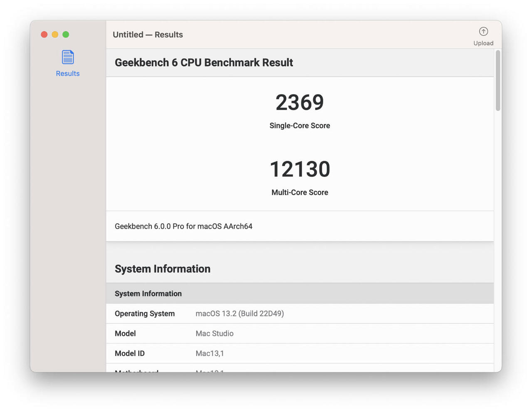
Task: Select the Results sidebar icon
Action: point(68,57)
